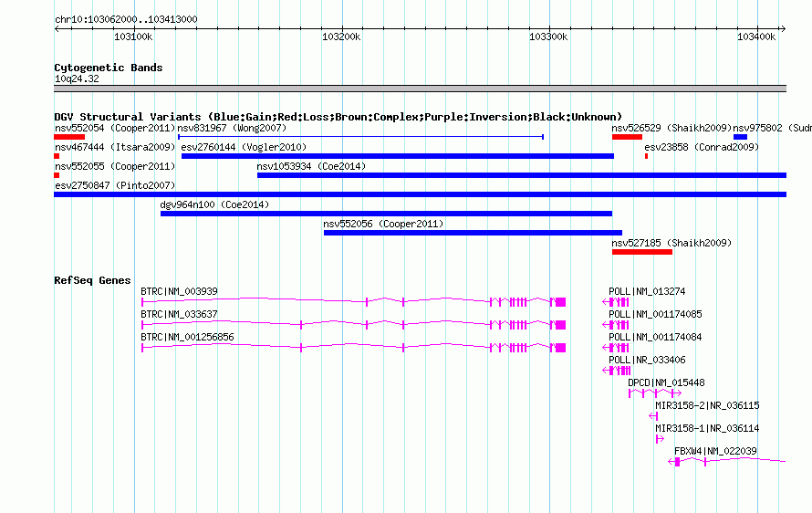This screenshot has width=812, height=513.
Task: Click the 103400k ruler tick label
Action: click(756, 37)
